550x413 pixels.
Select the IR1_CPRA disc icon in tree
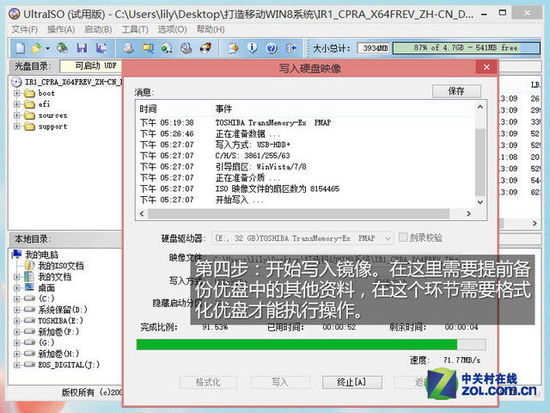tap(16, 82)
